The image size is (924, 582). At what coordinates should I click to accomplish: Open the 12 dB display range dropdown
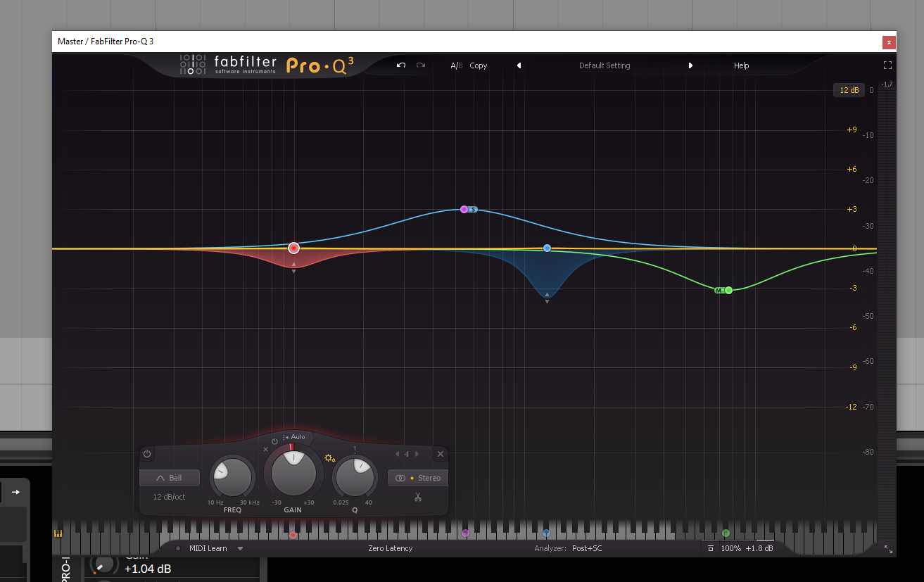coord(849,90)
